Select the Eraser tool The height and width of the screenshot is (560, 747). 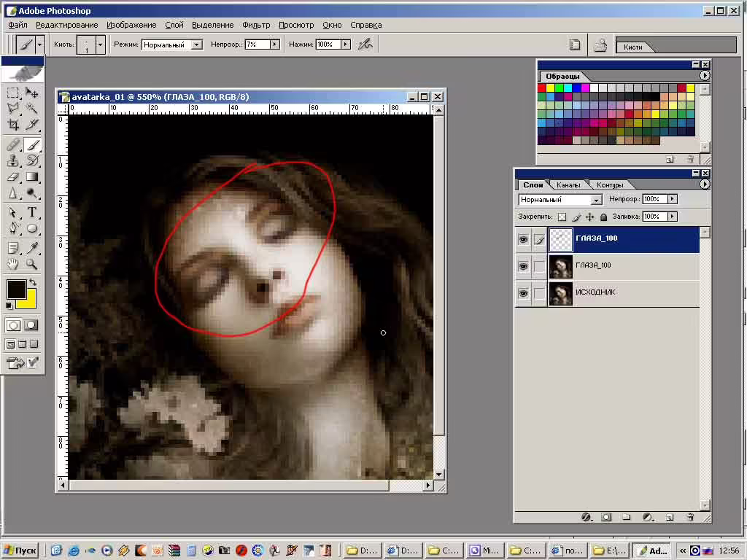pyautogui.click(x=13, y=176)
